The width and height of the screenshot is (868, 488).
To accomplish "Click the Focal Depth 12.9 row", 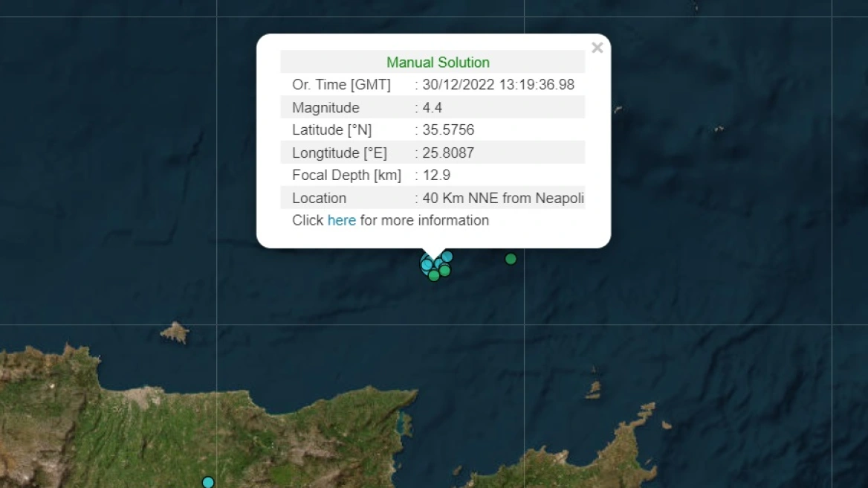I will point(433,175).
